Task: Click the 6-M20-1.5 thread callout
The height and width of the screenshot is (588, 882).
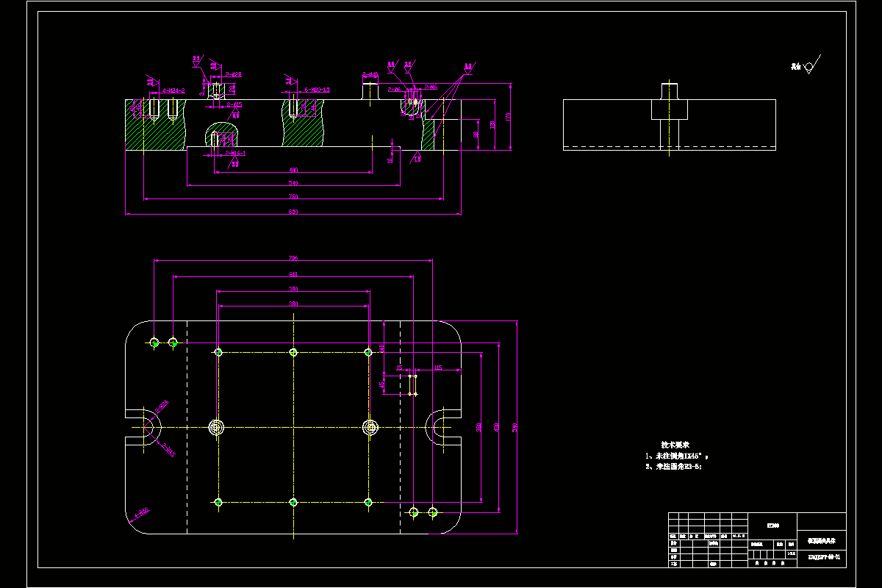Action: (317, 90)
